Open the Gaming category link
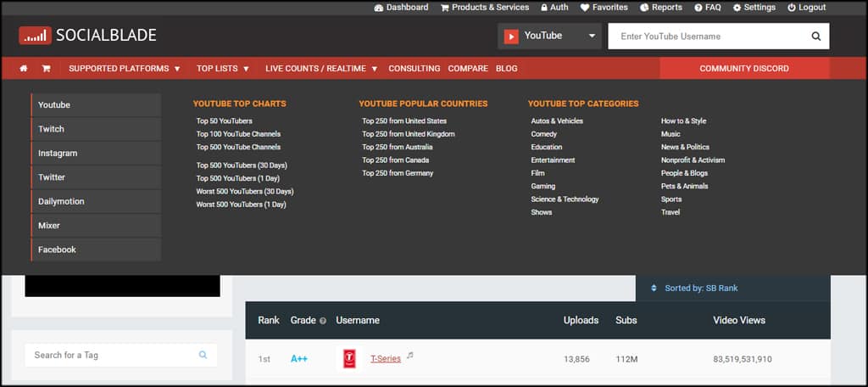The image size is (868, 387). 542,186
